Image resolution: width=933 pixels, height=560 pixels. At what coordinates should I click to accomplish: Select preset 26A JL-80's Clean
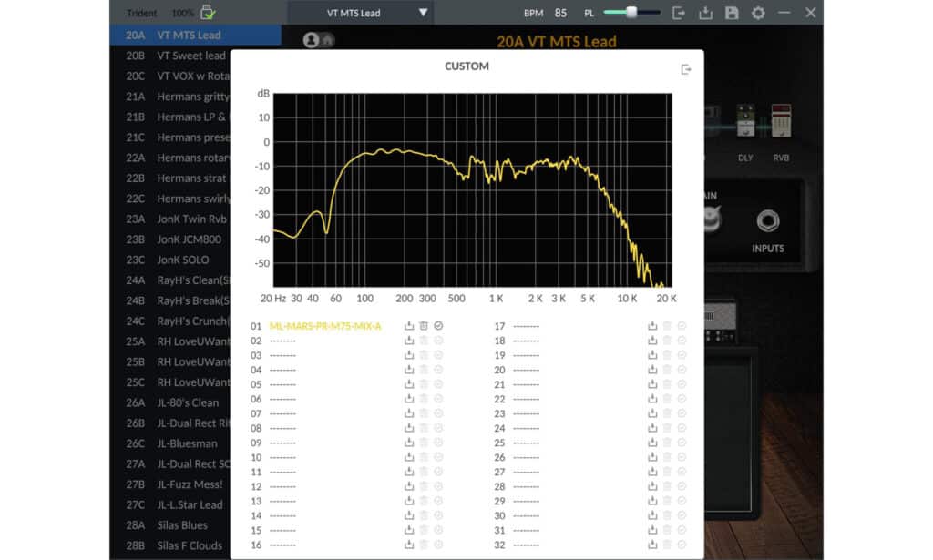[172, 402]
